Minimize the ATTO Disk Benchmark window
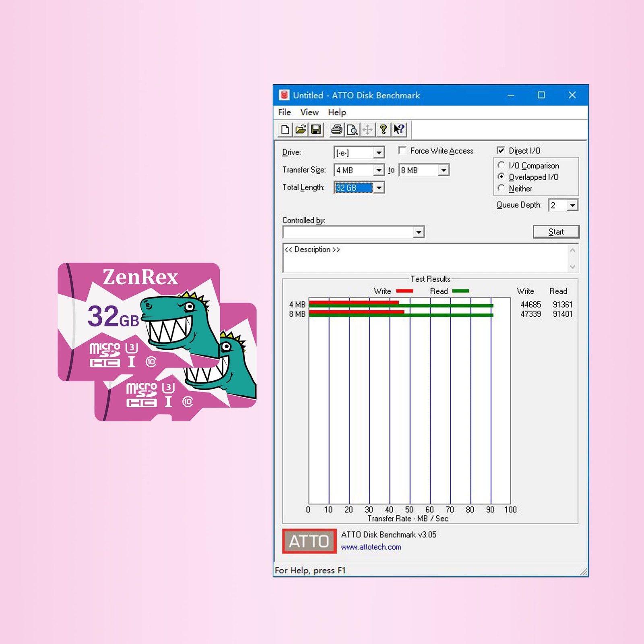 pos(511,95)
